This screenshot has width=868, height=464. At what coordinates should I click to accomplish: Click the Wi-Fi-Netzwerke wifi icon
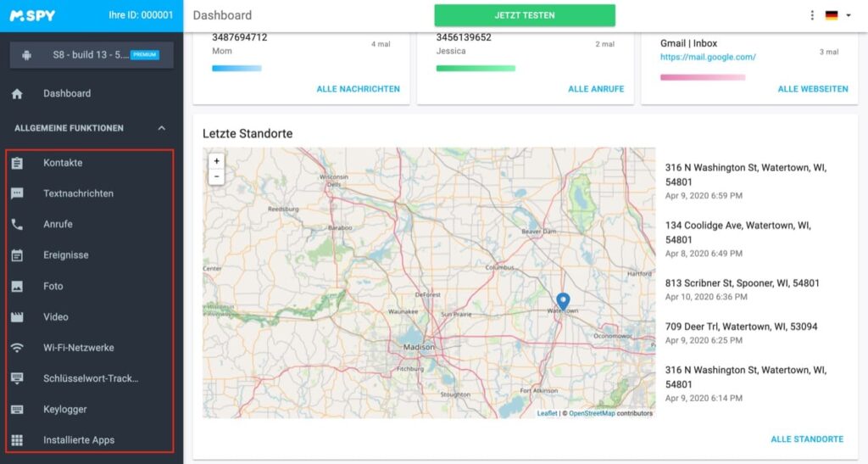point(17,348)
